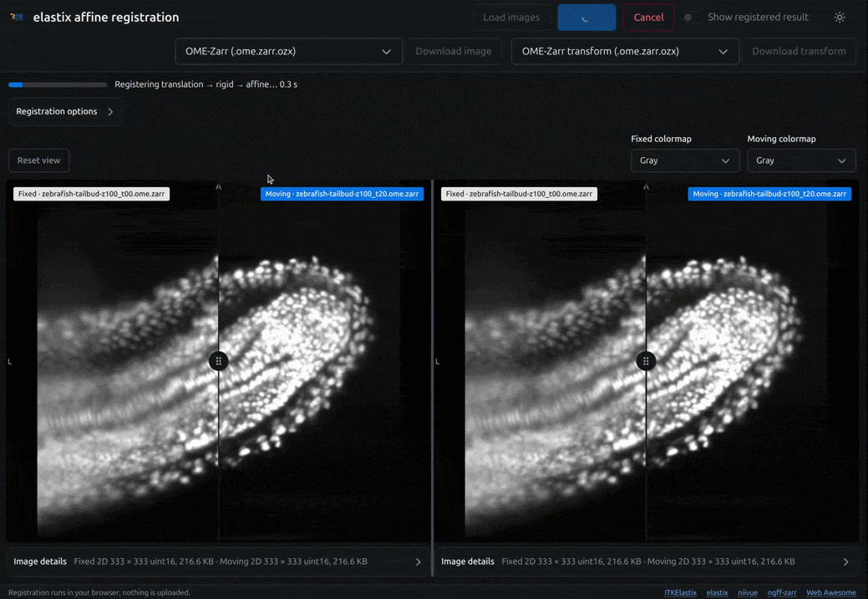Image resolution: width=868 pixels, height=599 pixels.
Task: Click the ITK logo icon in header
Action: pos(17,18)
